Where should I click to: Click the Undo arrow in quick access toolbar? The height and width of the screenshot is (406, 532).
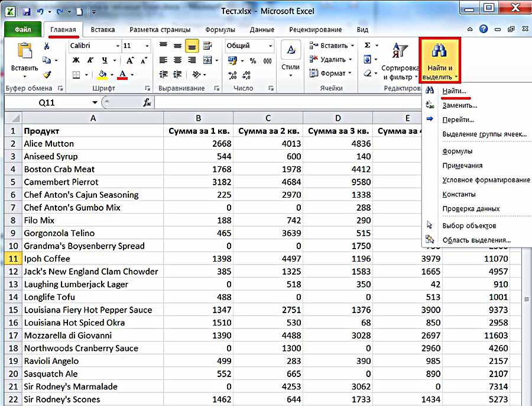(x=40, y=12)
